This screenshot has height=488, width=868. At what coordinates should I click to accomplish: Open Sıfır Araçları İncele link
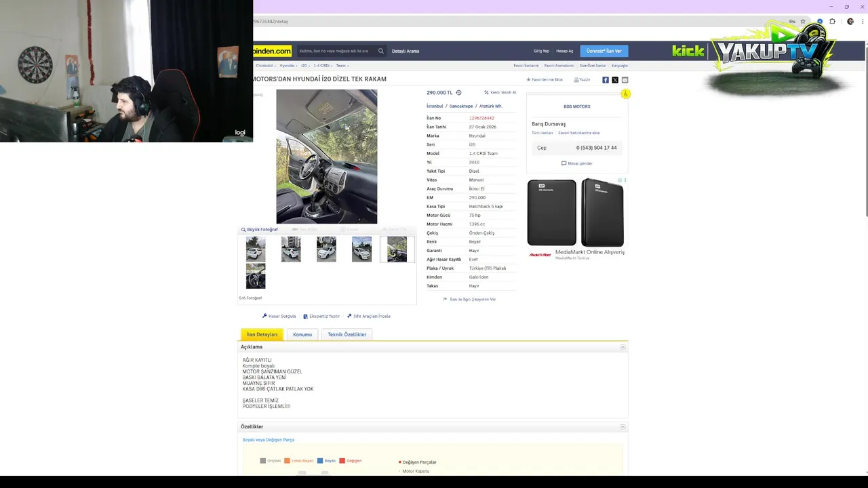pyautogui.click(x=369, y=317)
